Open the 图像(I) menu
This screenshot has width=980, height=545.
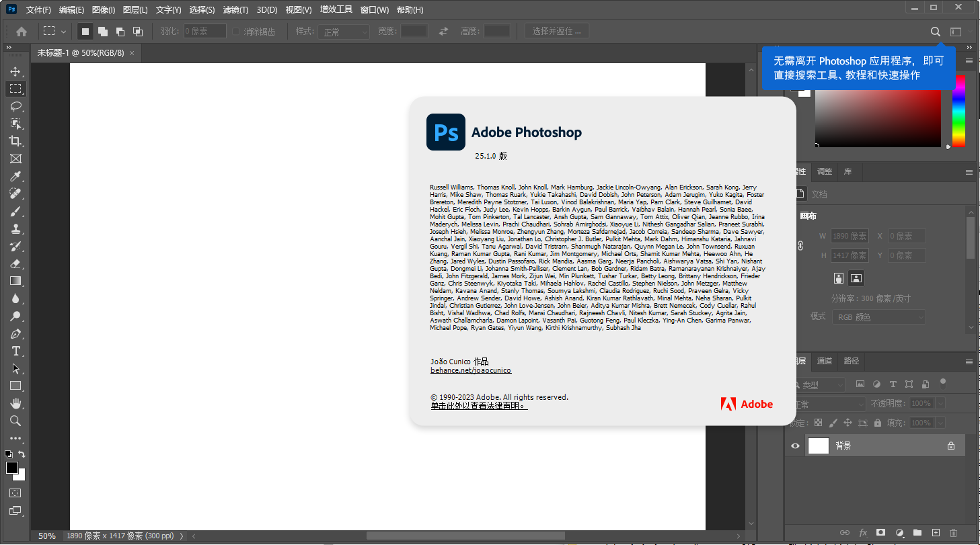(104, 10)
